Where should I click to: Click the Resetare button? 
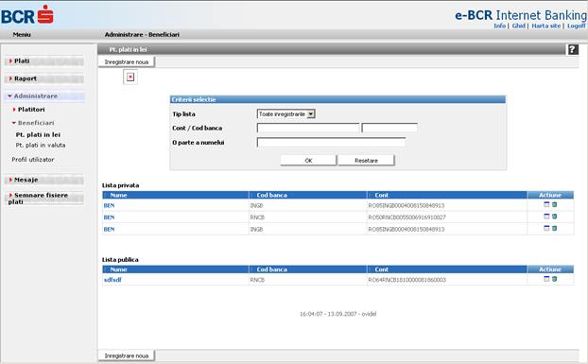[x=366, y=161]
